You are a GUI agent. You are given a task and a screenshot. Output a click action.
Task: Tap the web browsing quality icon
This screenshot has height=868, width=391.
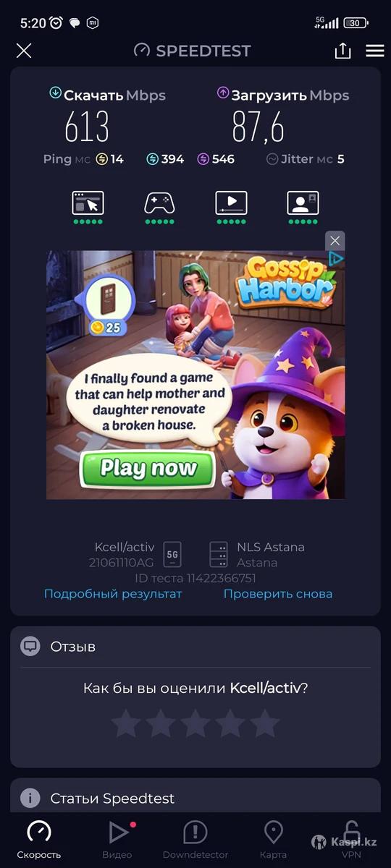[x=88, y=203]
